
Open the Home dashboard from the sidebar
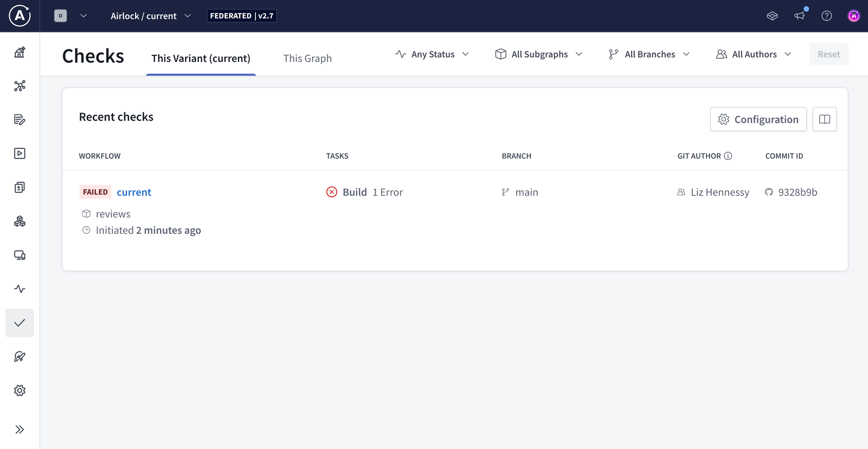pyautogui.click(x=19, y=52)
